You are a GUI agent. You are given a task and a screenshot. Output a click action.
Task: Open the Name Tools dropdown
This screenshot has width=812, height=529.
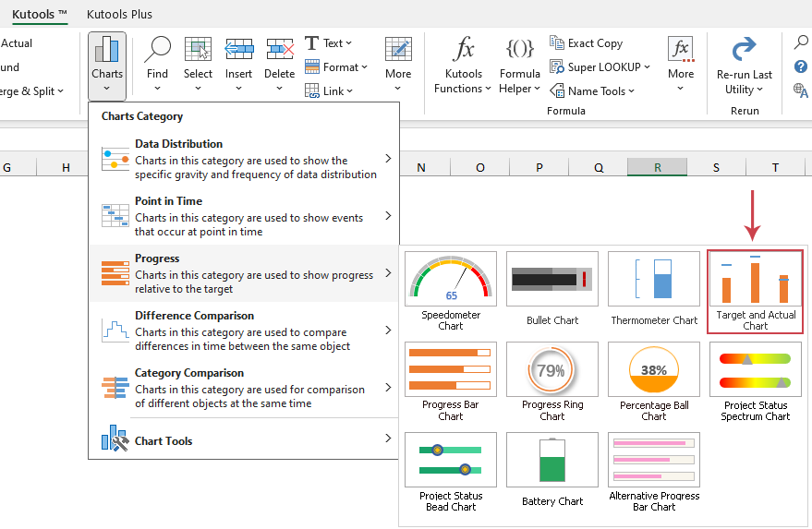click(592, 91)
